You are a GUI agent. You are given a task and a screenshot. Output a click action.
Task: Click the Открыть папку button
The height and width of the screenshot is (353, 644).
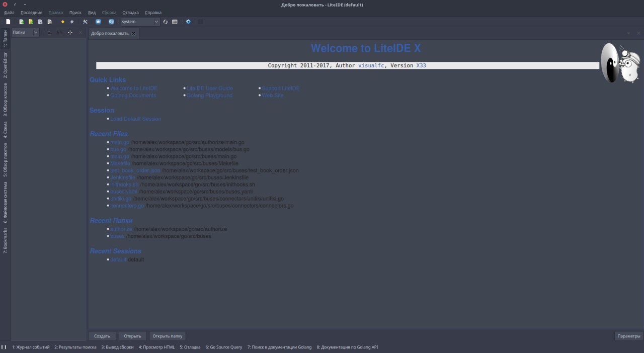(x=168, y=336)
